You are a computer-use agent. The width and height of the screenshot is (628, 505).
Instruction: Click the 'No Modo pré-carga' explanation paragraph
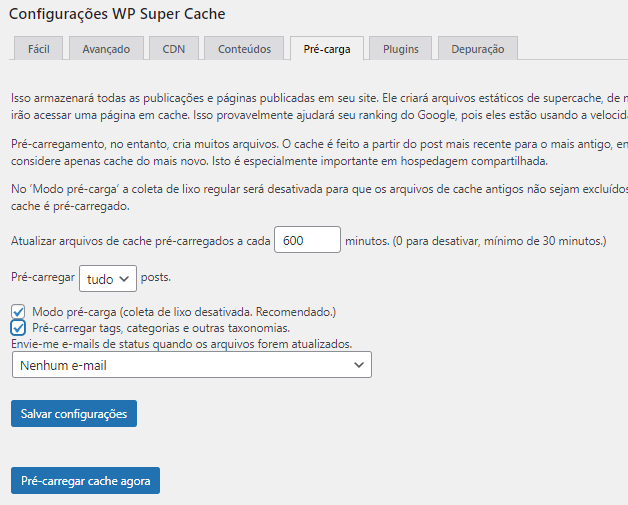pos(300,189)
